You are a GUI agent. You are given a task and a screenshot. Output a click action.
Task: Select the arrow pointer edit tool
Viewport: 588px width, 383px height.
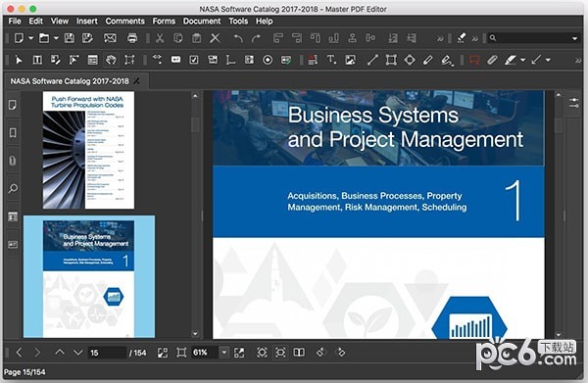tap(19, 60)
